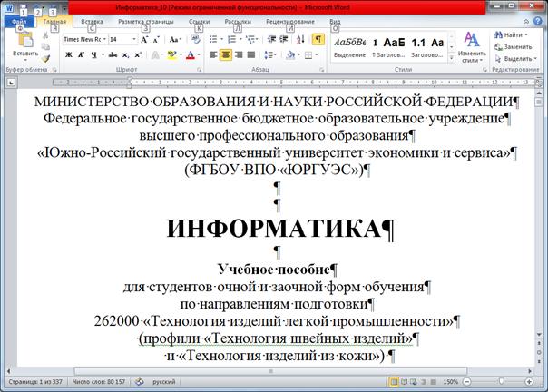Image resolution: width=548 pixels, height=392 pixels.
Task: Click the Format Painter brush icon
Action: click(45, 58)
